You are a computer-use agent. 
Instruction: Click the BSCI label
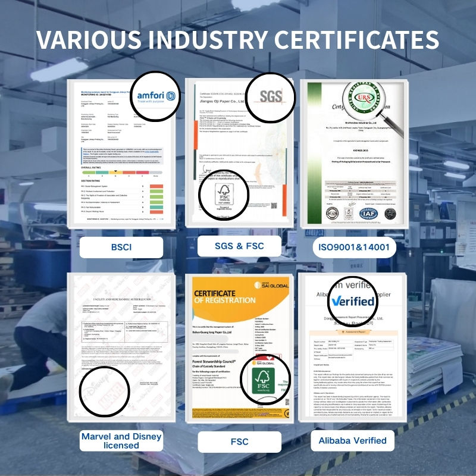point(121,247)
